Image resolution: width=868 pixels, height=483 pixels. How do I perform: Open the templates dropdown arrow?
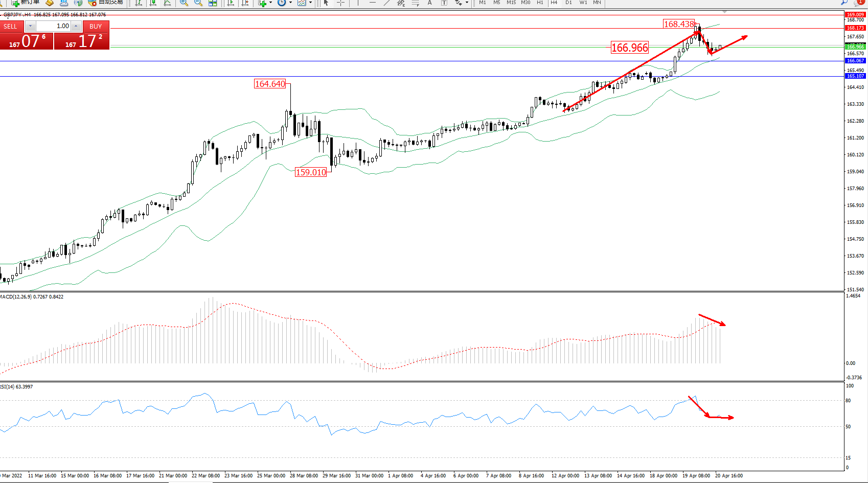point(310,3)
